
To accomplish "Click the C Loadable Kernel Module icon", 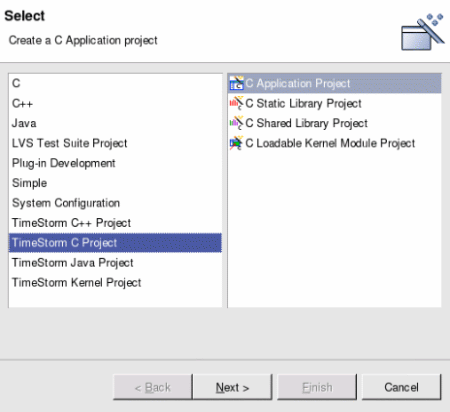I will pos(237,143).
